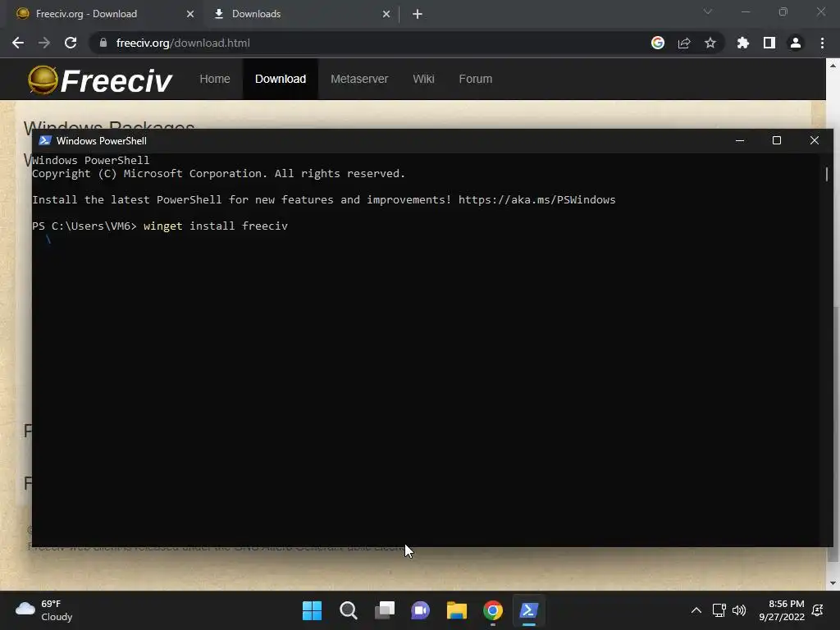Screen dimensions: 840x630
Task: Show hidden system tray icons
Action: [x=696, y=610]
